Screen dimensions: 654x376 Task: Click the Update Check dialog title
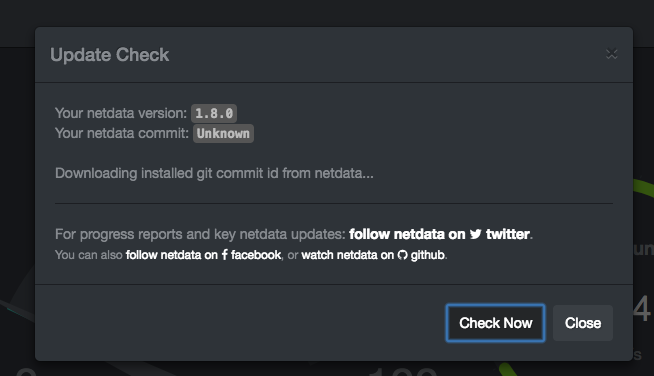coord(110,55)
